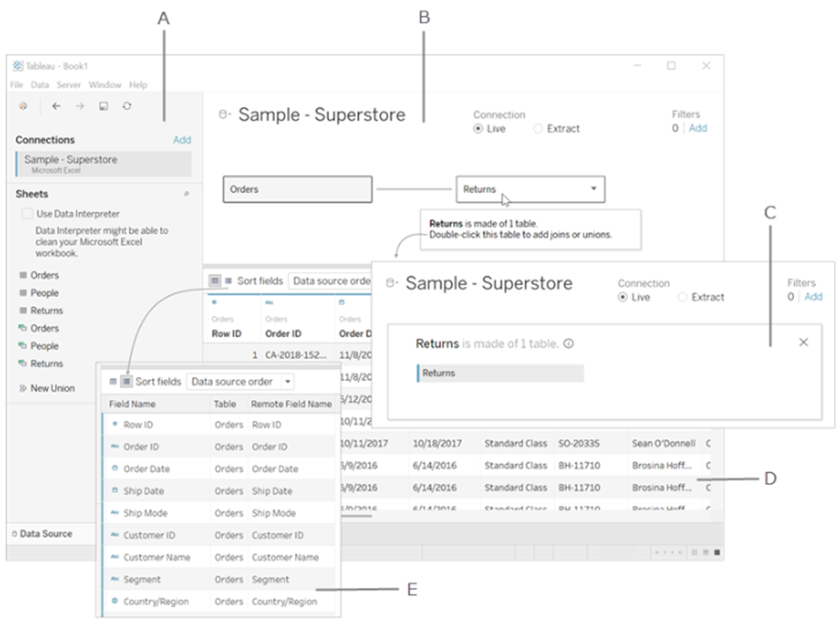Click the data type icon of the Order Date field row
This screenshot has width=840, height=623.
click(x=115, y=469)
